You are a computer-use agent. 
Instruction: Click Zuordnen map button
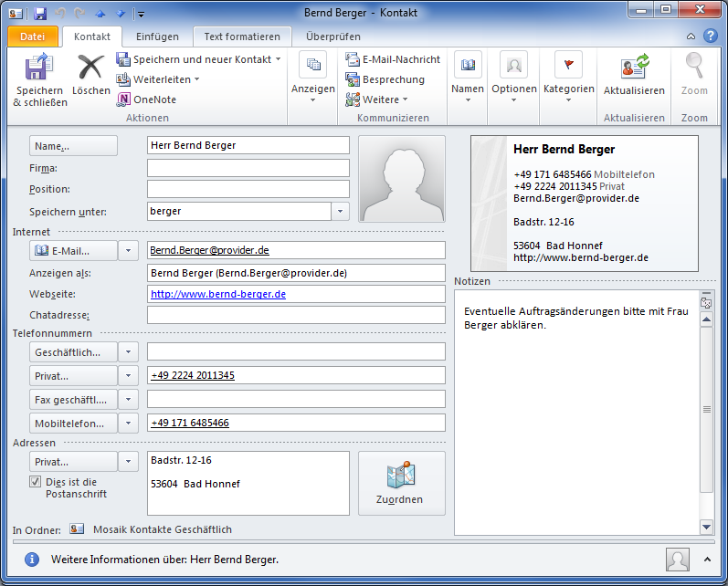pyautogui.click(x=402, y=483)
